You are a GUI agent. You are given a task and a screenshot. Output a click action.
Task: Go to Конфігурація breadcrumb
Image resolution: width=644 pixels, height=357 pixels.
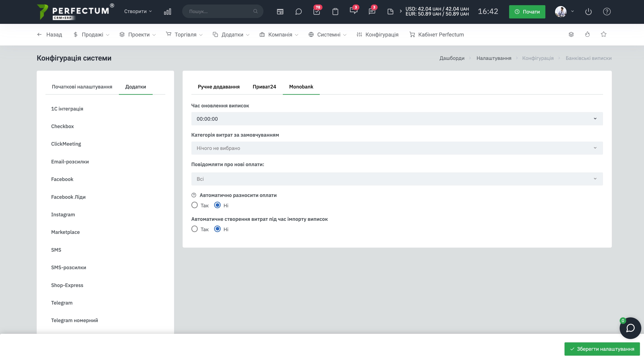(538, 58)
